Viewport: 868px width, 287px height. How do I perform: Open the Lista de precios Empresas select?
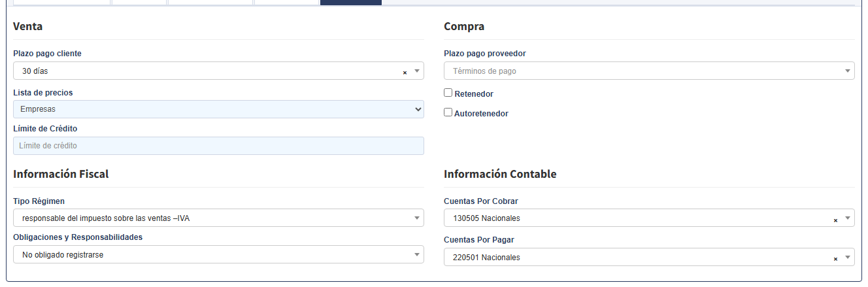[218, 109]
